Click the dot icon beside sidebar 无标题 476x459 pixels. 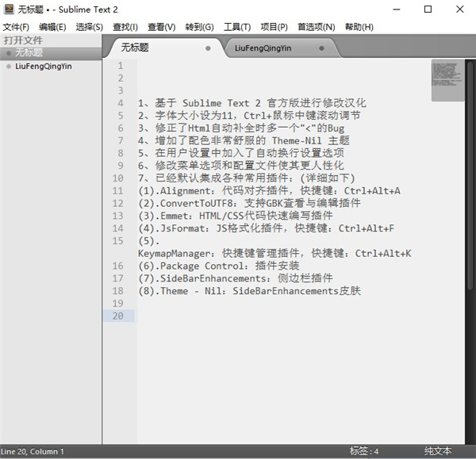pyautogui.click(x=9, y=53)
